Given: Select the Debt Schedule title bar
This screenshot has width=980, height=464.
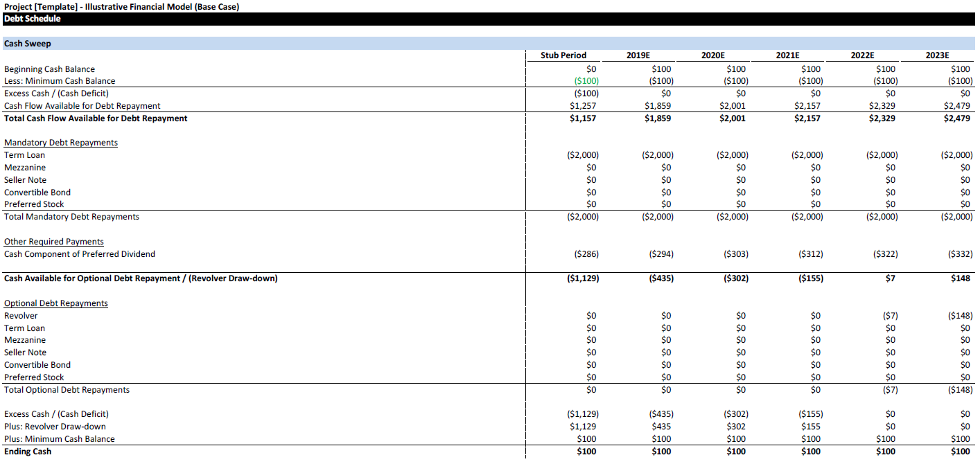Looking at the screenshot, I should pos(33,19).
